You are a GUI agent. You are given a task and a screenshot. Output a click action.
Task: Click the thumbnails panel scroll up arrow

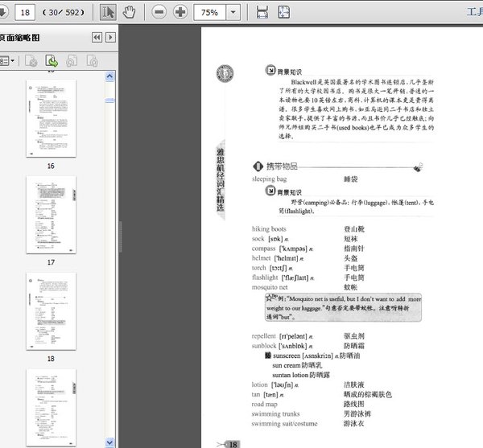point(110,77)
